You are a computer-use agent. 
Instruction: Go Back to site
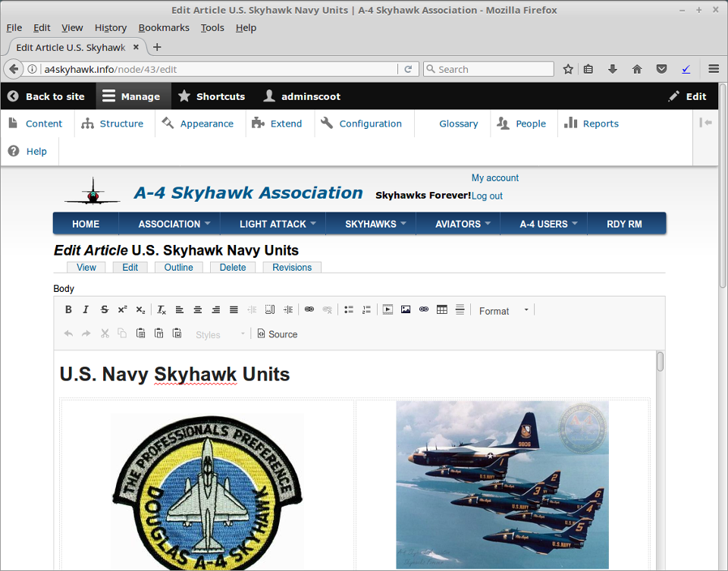(x=46, y=96)
